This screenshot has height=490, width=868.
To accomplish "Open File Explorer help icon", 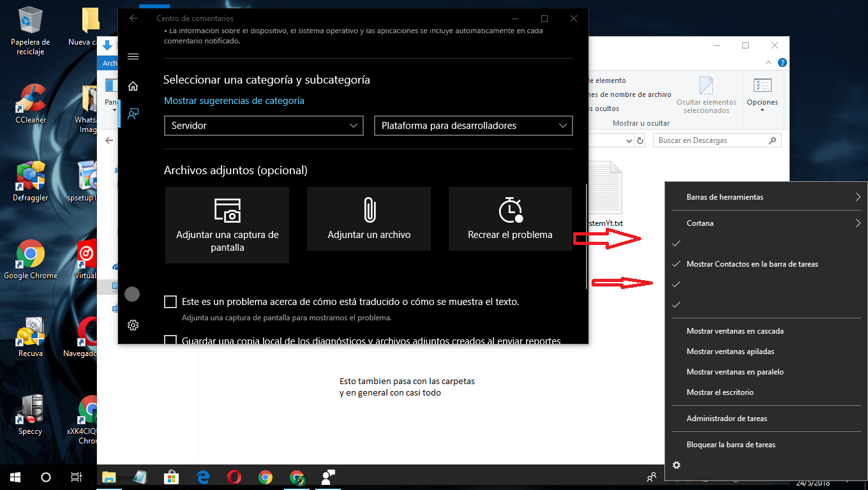I will 782,63.
